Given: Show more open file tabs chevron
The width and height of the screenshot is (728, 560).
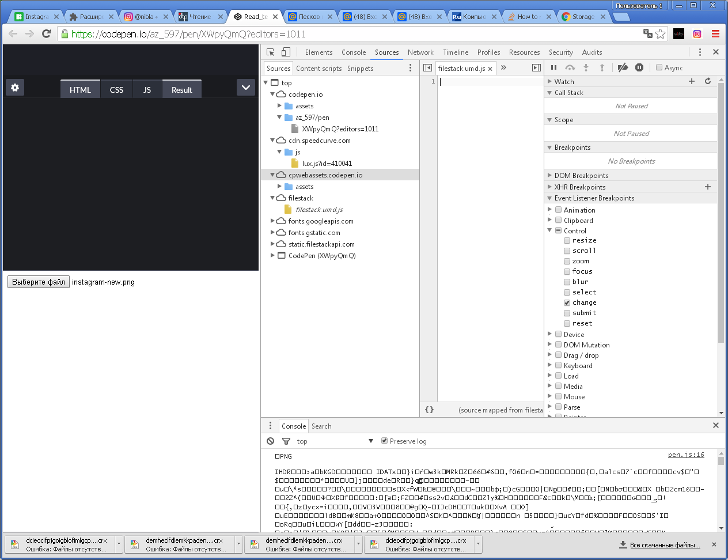Looking at the screenshot, I should pyautogui.click(x=504, y=67).
